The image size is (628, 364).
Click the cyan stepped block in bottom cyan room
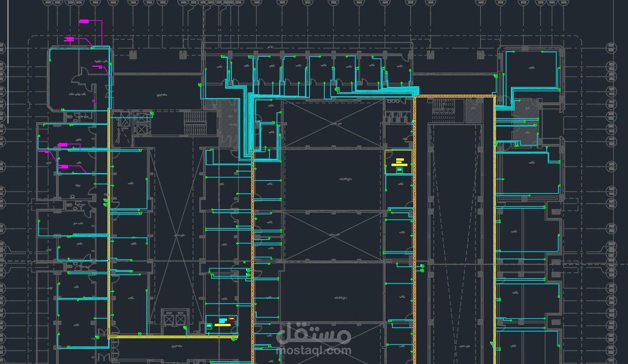223,321
